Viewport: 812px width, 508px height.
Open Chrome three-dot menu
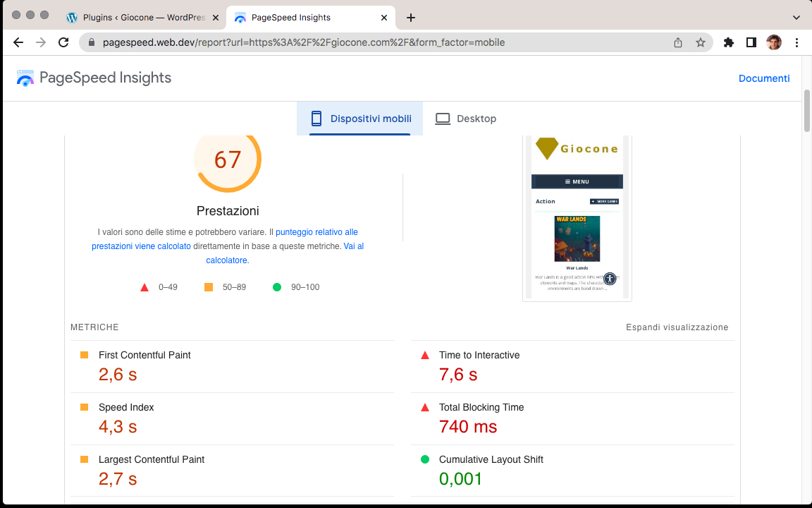(796, 42)
